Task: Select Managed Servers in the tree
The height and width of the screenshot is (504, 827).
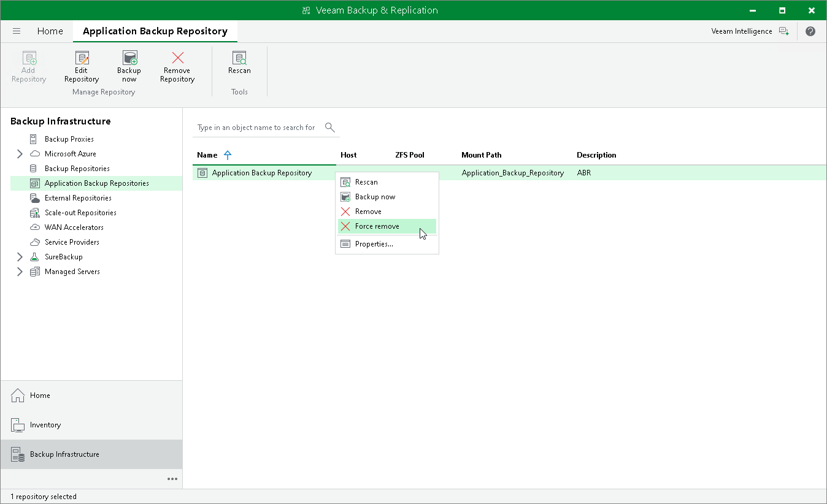Action: 72,272
